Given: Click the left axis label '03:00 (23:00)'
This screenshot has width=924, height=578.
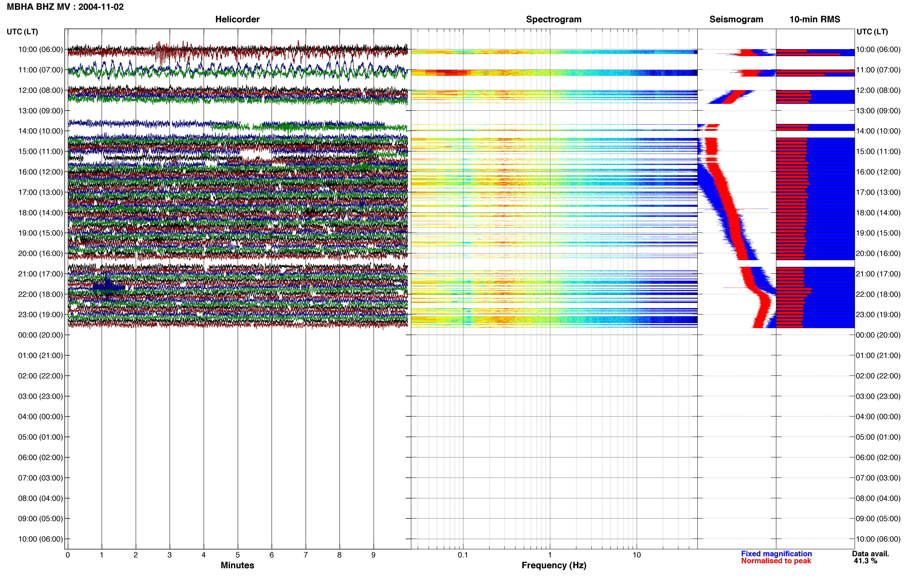Looking at the screenshot, I should coord(41,396).
